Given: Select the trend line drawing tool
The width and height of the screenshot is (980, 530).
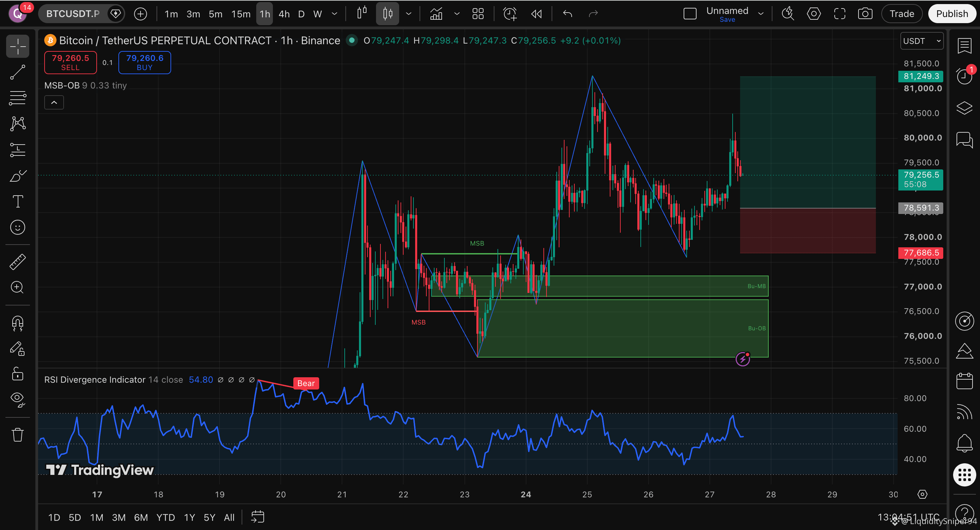Looking at the screenshot, I should [17, 72].
